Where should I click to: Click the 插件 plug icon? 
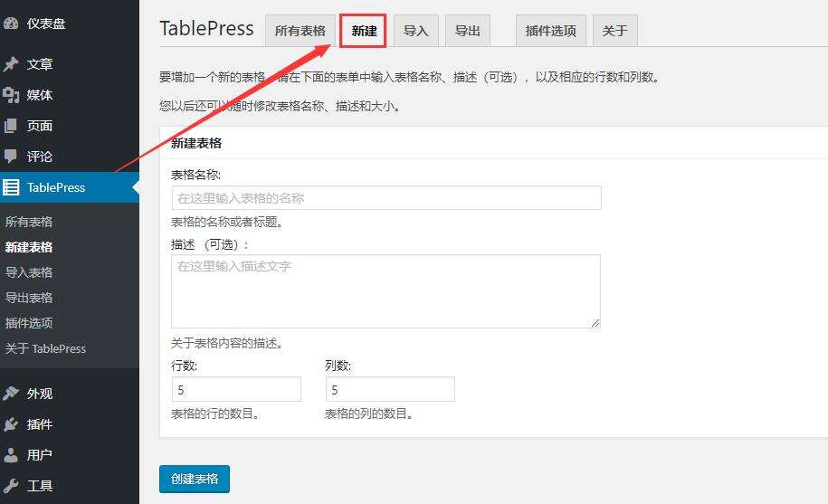11,424
